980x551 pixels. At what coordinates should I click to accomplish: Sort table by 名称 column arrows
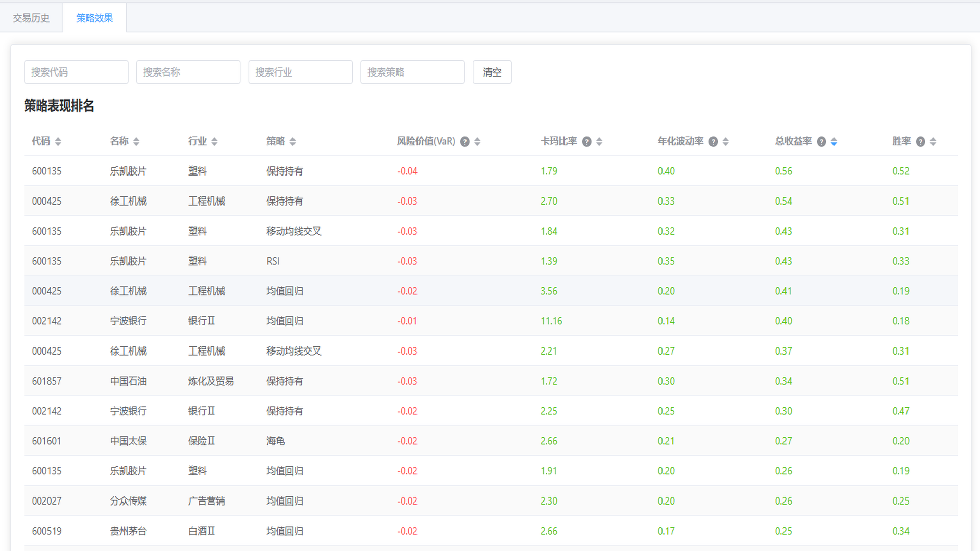click(136, 142)
